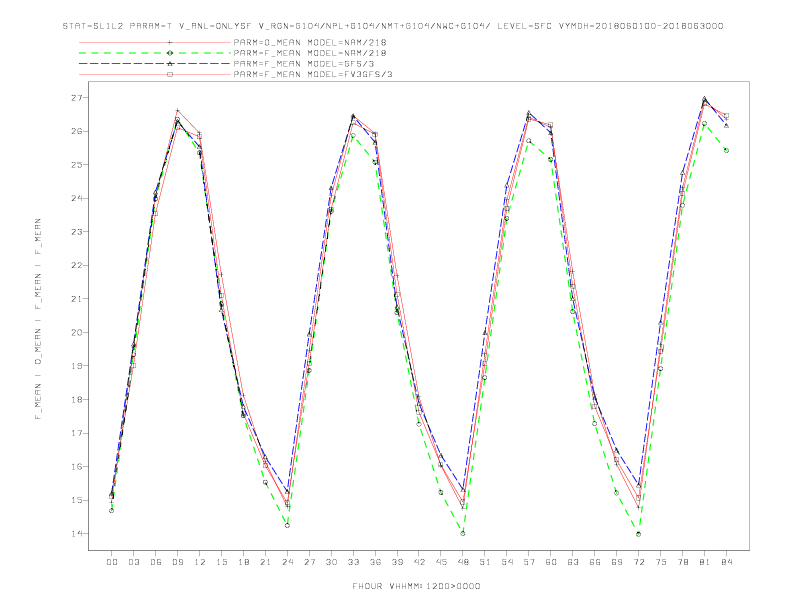Image resolution: width=792 pixels, height=612 pixels.
Task: Click blue triangle data point at hour 51
Action: (485, 332)
